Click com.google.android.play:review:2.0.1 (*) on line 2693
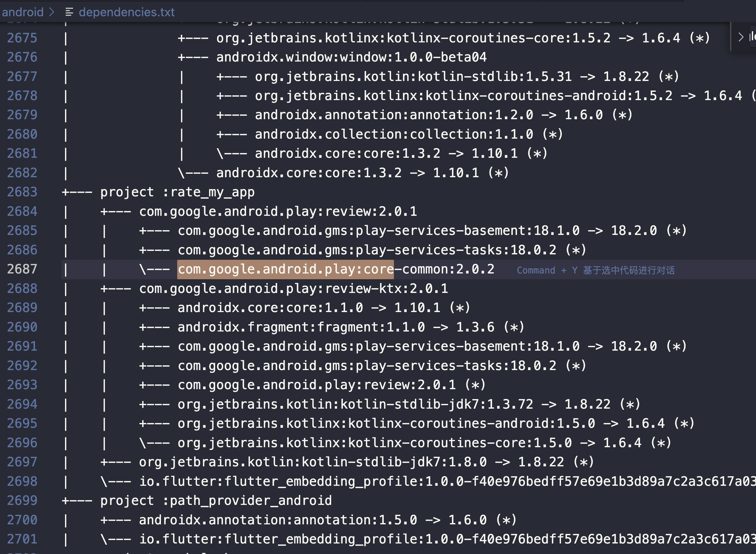This screenshot has width=756, height=554. (x=331, y=385)
